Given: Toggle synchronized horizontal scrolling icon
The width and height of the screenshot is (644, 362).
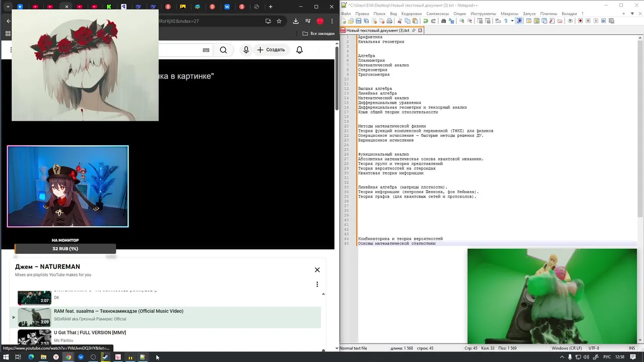Looking at the screenshot, I should 488,21.
